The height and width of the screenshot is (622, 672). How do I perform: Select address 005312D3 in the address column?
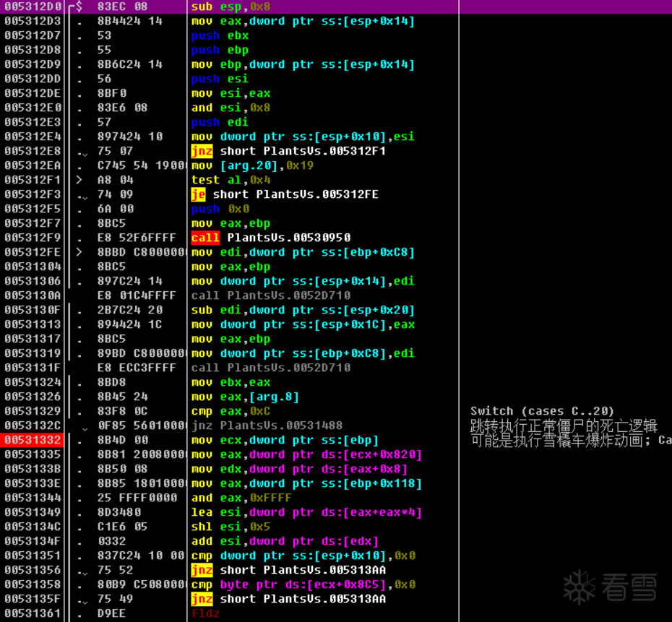[x=33, y=21]
